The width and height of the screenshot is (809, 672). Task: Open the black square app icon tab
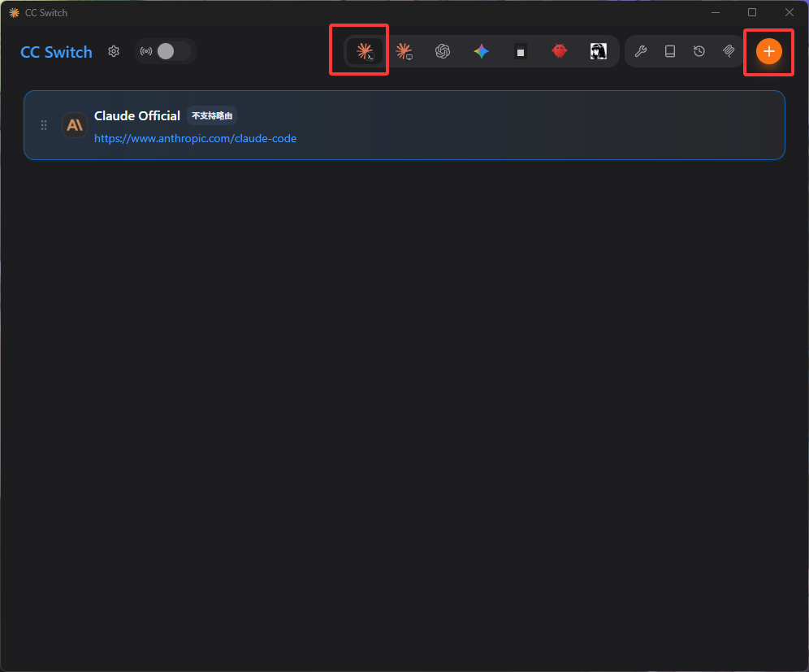click(x=521, y=51)
